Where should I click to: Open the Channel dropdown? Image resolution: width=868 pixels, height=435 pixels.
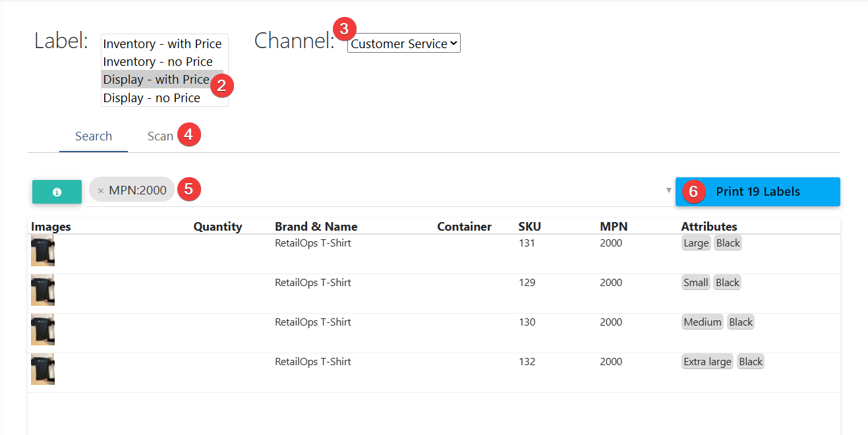pos(403,44)
